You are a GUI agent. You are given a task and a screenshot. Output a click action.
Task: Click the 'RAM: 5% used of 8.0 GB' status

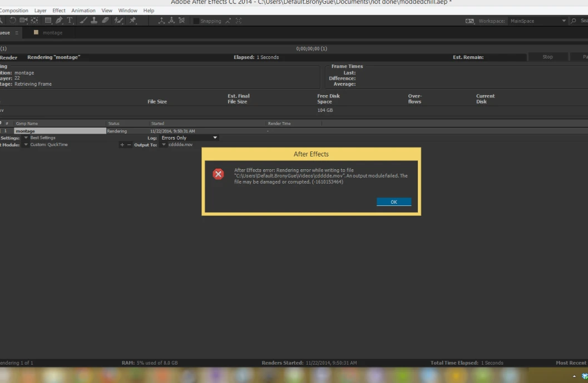click(150, 363)
